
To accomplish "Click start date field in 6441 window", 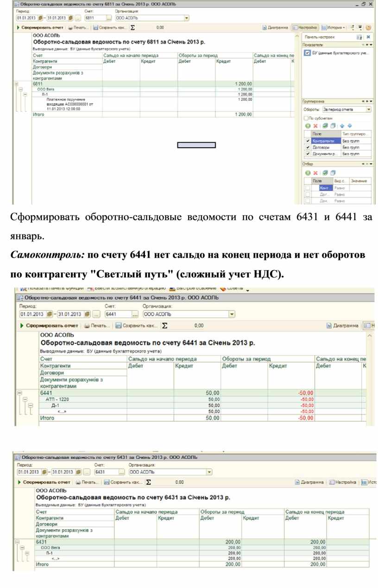I will 32,314.
